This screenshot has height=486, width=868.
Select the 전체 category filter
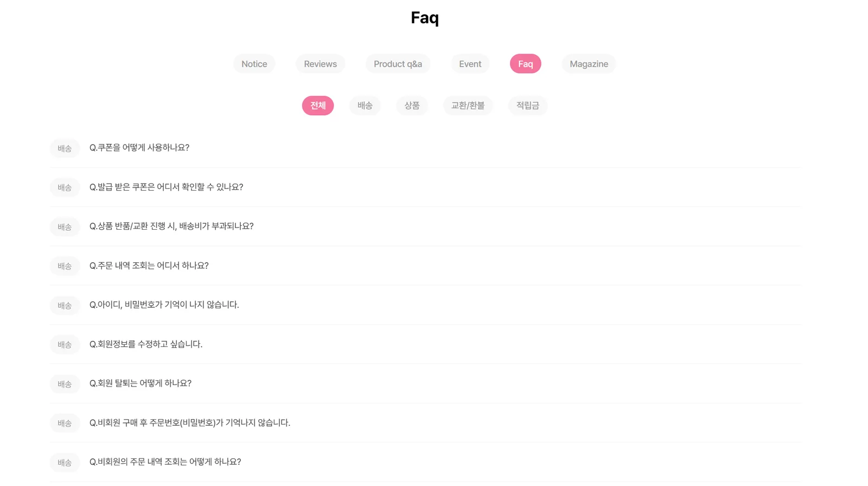click(318, 105)
